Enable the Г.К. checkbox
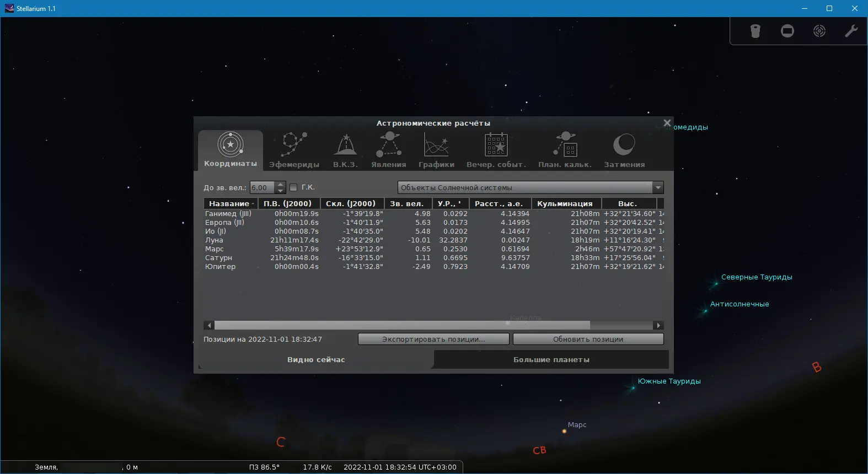Viewport: 868px width, 474px height. click(293, 187)
